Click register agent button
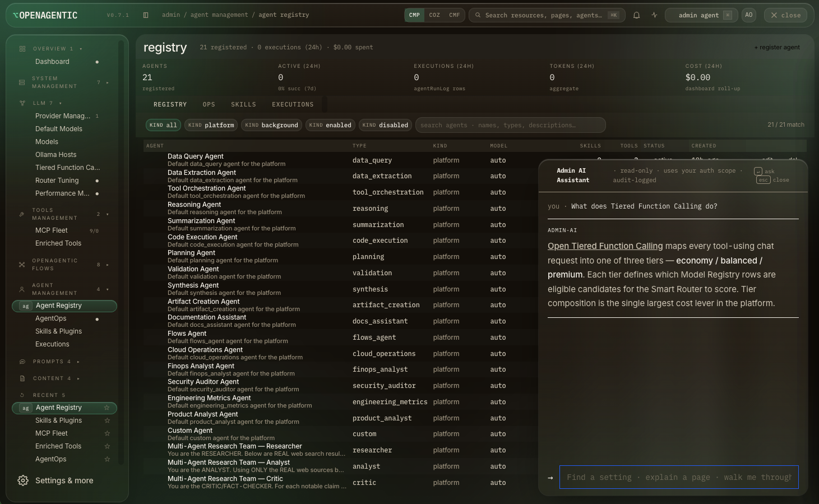 (x=777, y=48)
